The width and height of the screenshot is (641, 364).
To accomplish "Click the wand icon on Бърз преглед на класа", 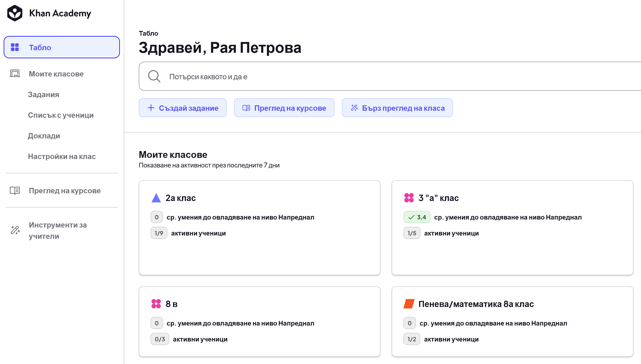I will [354, 108].
